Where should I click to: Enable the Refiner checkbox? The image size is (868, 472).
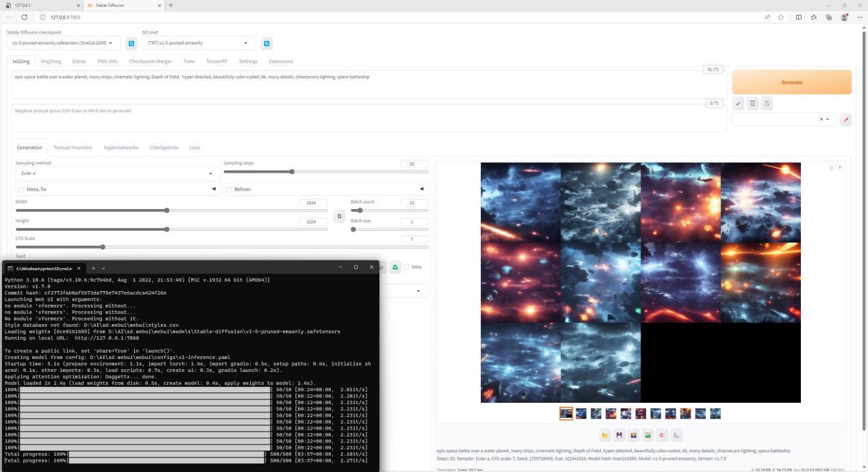click(x=229, y=190)
